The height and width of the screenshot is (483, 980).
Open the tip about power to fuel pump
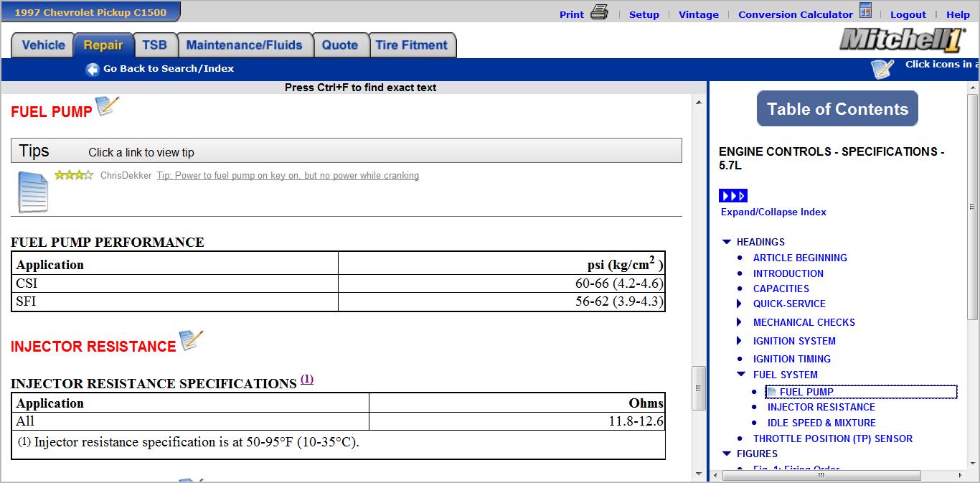coord(288,175)
